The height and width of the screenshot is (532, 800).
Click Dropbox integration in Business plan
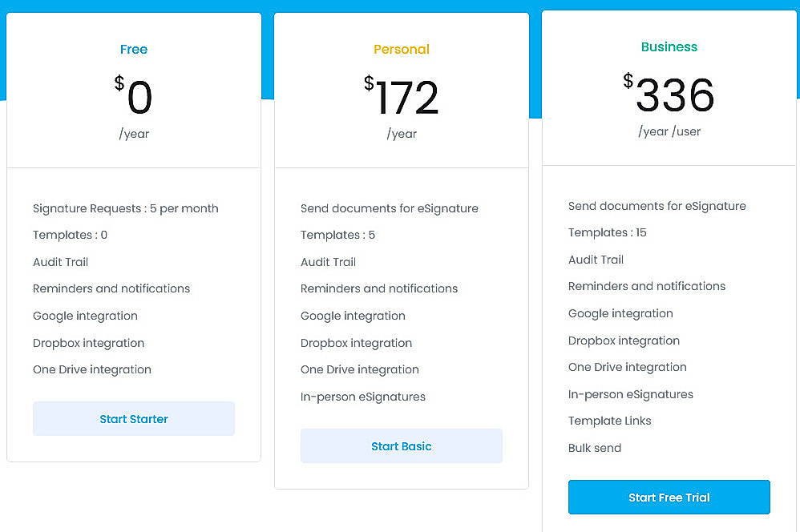pyautogui.click(x=624, y=340)
